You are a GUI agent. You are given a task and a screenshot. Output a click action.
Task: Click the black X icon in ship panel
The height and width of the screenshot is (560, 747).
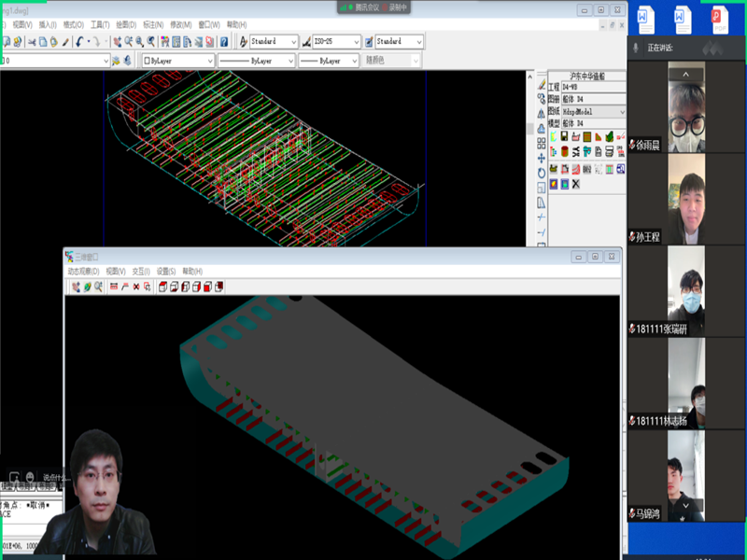pos(576,184)
